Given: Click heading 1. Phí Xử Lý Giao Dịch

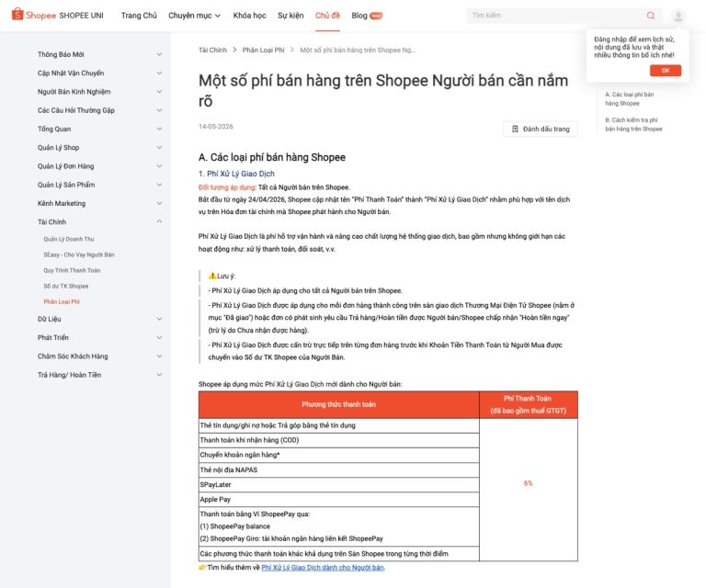Looking at the screenshot, I should 236,174.
